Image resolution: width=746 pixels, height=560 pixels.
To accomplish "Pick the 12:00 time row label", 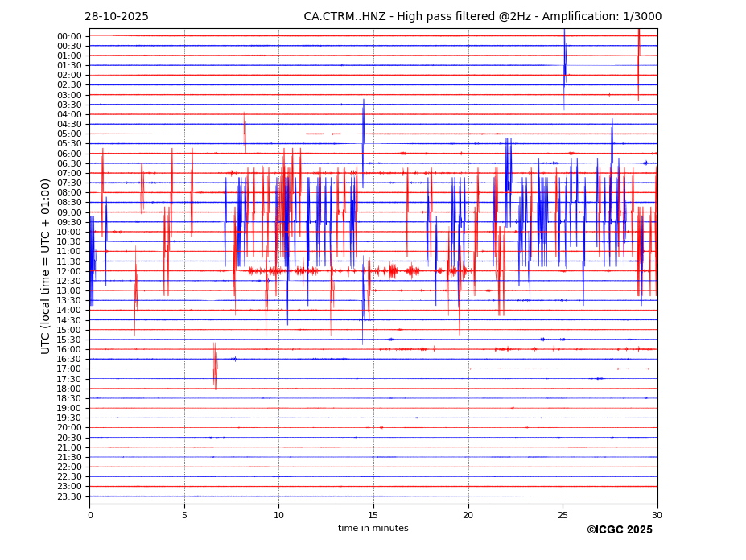I will pyautogui.click(x=69, y=271).
